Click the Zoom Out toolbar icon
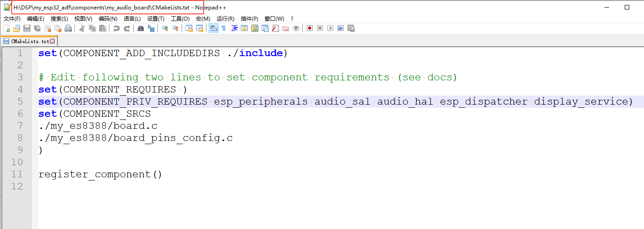The height and width of the screenshot is (229, 644). [x=175, y=28]
